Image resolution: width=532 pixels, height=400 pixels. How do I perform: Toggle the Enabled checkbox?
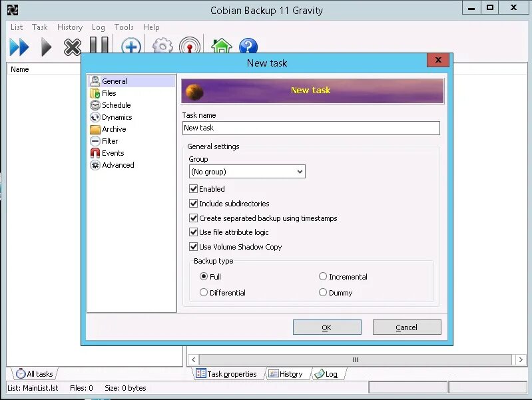(x=193, y=188)
